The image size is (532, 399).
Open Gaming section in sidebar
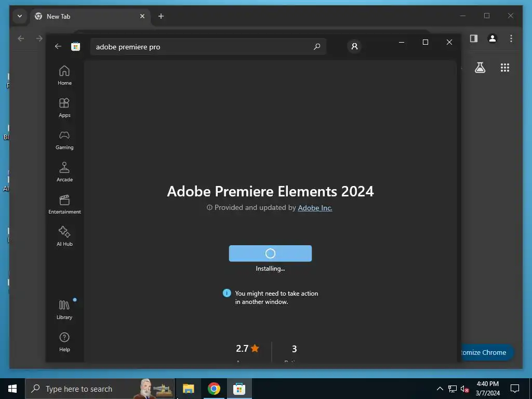64,140
